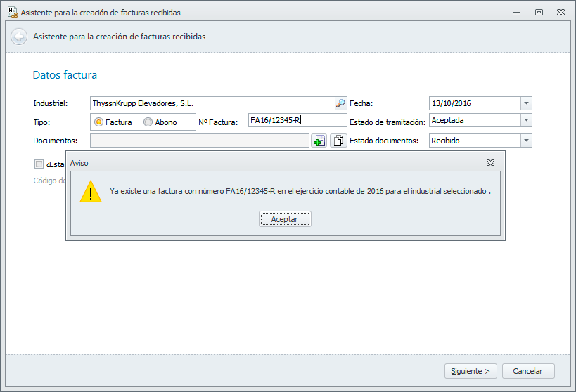This screenshot has height=392, width=576.
Task: Click the Cancelar button
Action: point(528,371)
